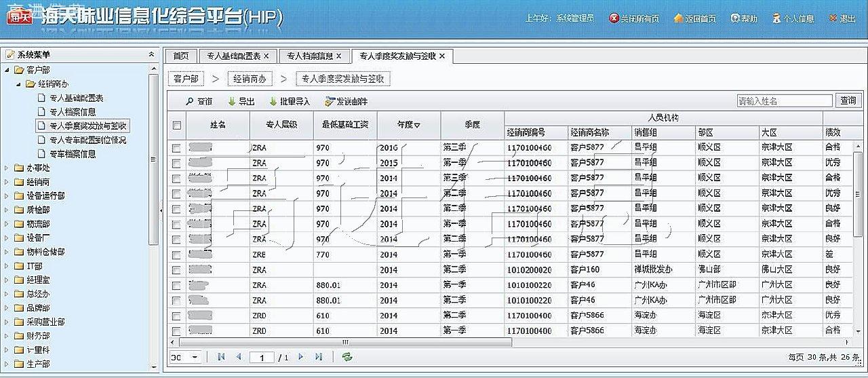Image resolution: width=868 pixels, height=378 pixels.
Task: Switch to the 首页 tab
Action: click(x=180, y=56)
